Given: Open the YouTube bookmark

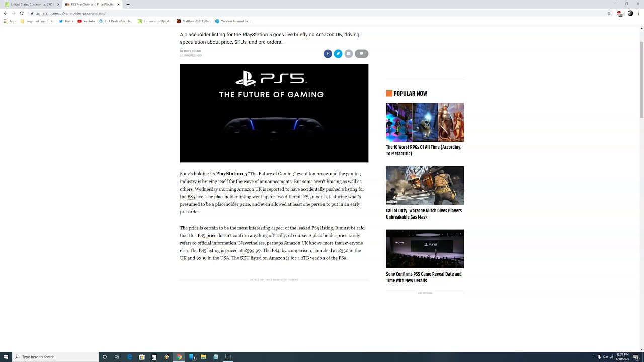Looking at the screenshot, I should click(86, 21).
